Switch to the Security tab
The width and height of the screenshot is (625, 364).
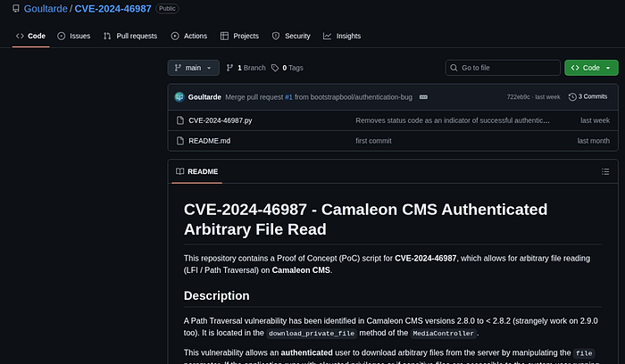[291, 36]
